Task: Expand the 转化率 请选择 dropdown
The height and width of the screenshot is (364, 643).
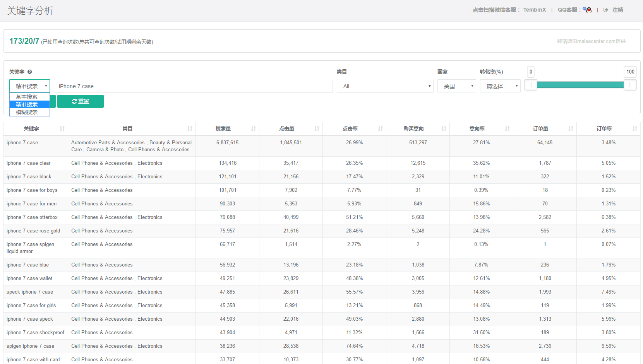Action: (x=500, y=86)
